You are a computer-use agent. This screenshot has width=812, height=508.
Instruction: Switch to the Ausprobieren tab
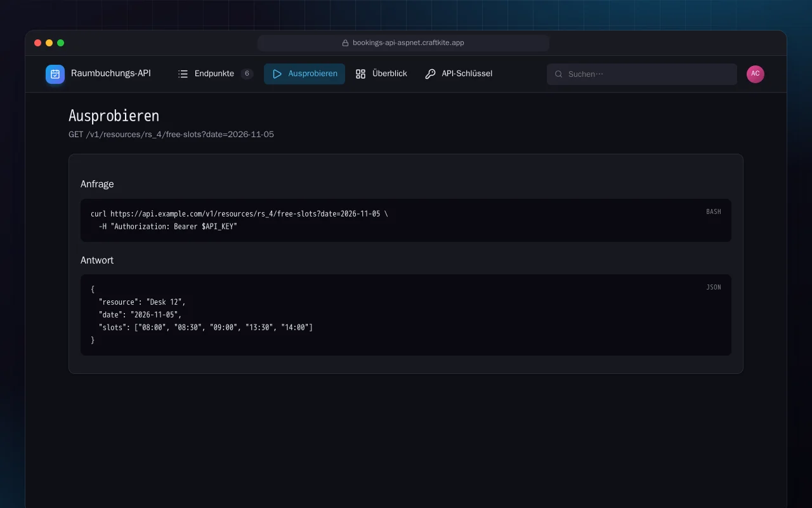pos(304,74)
